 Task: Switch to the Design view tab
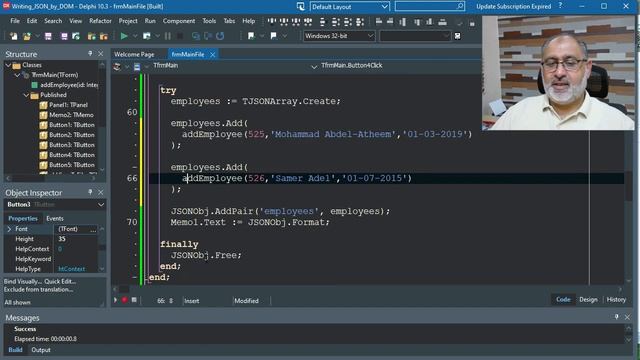[588, 299]
